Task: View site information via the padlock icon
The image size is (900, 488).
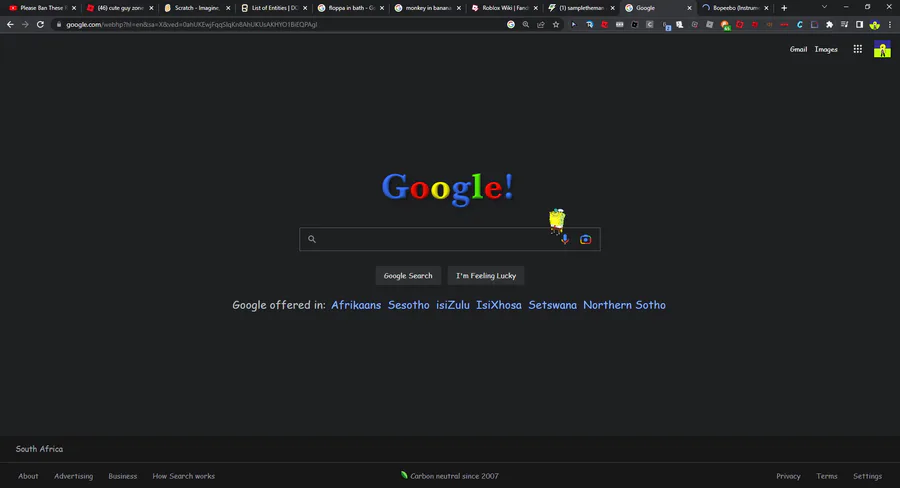Action: (59, 25)
